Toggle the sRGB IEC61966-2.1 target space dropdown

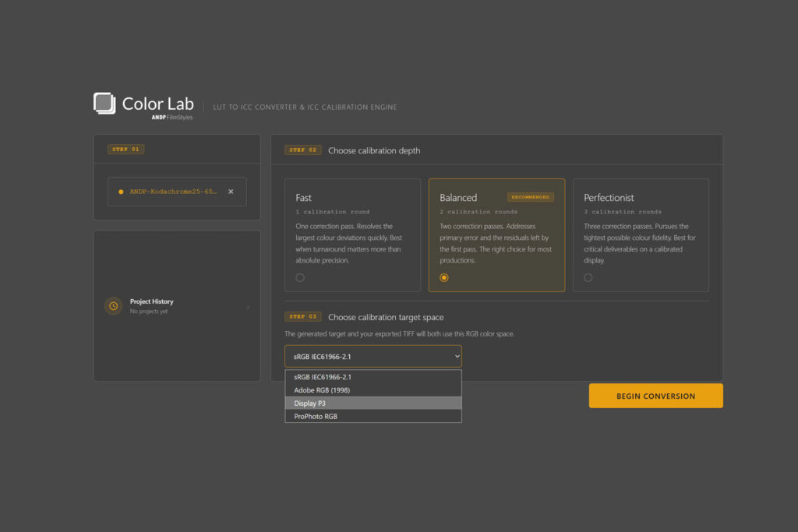(x=373, y=357)
